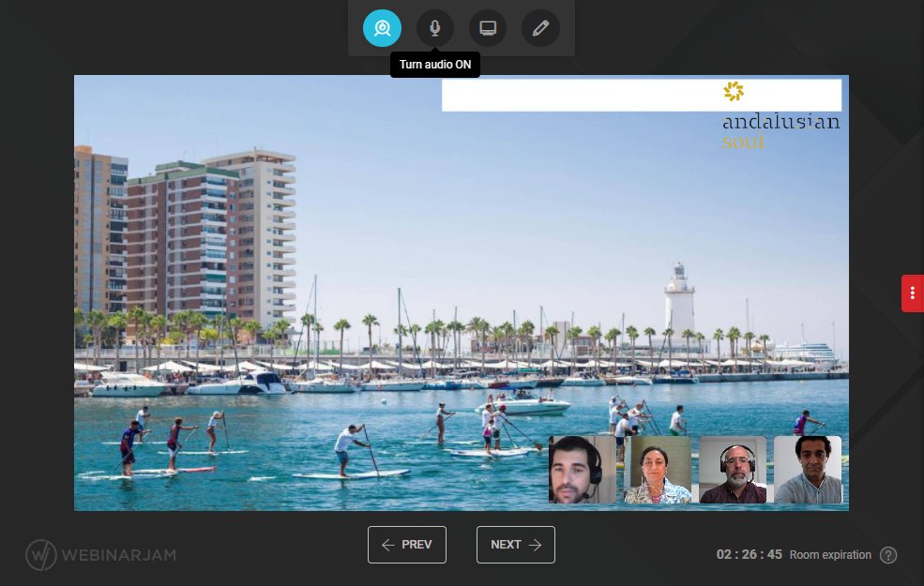The image size is (924, 586).
Task: Open the red three-dot side menu
Action: [x=912, y=293]
